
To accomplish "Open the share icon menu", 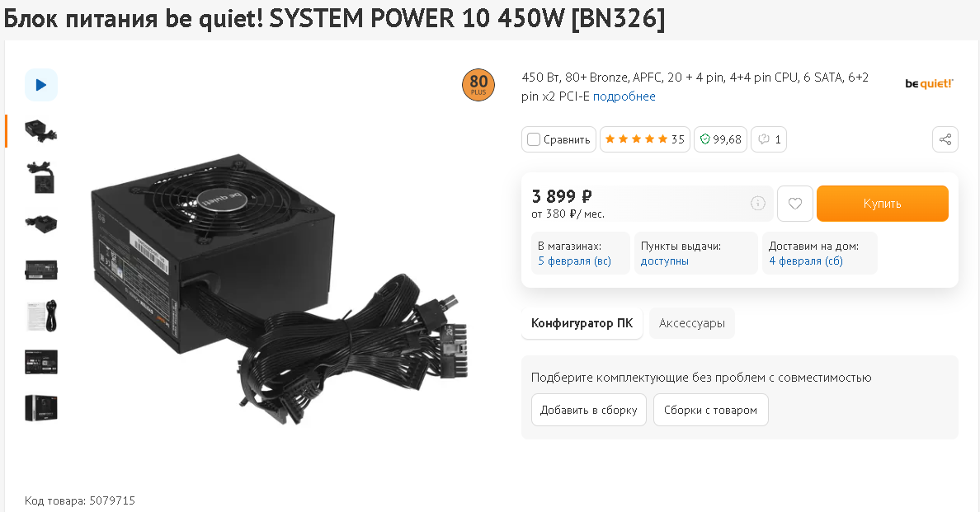I will point(945,139).
